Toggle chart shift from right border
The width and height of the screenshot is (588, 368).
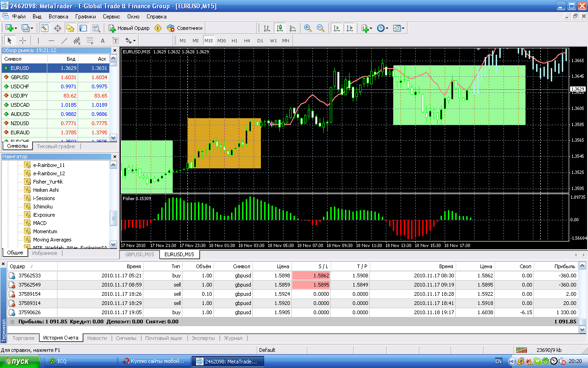[350, 28]
